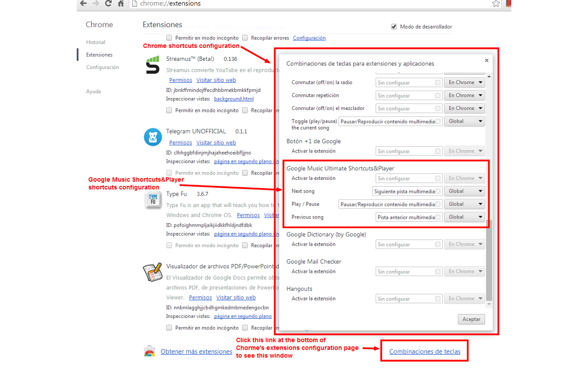Click the Telegram UNOFFICIAL extension icon

tap(153, 137)
